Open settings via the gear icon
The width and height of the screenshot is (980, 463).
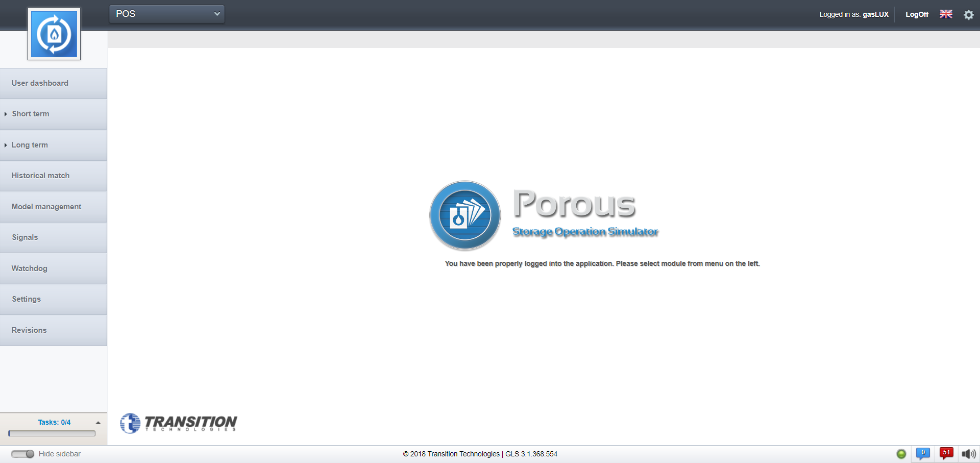[x=968, y=15]
